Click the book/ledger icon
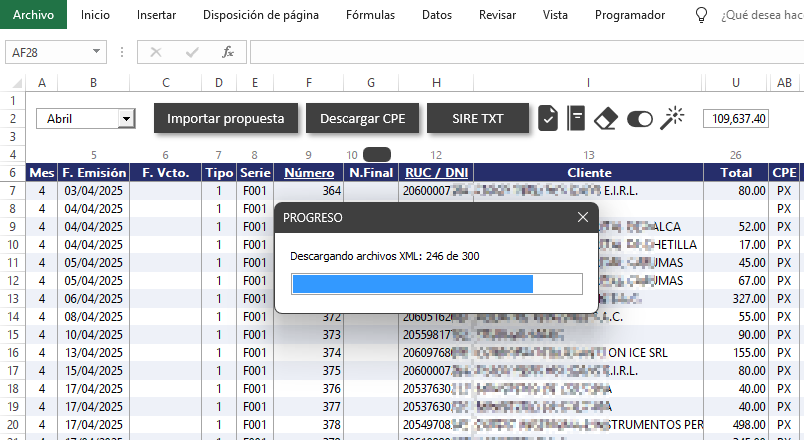The height and width of the screenshot is (440, 804). pos(576,118)
